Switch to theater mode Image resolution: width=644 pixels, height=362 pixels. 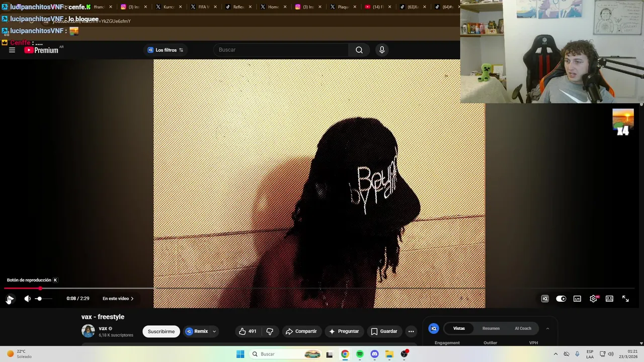point(609,299)
